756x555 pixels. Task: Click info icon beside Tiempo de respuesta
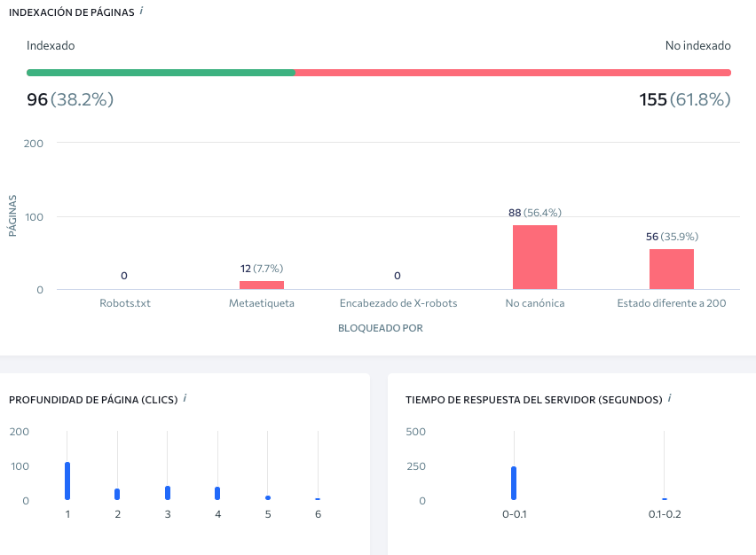(x=670, y=398)
